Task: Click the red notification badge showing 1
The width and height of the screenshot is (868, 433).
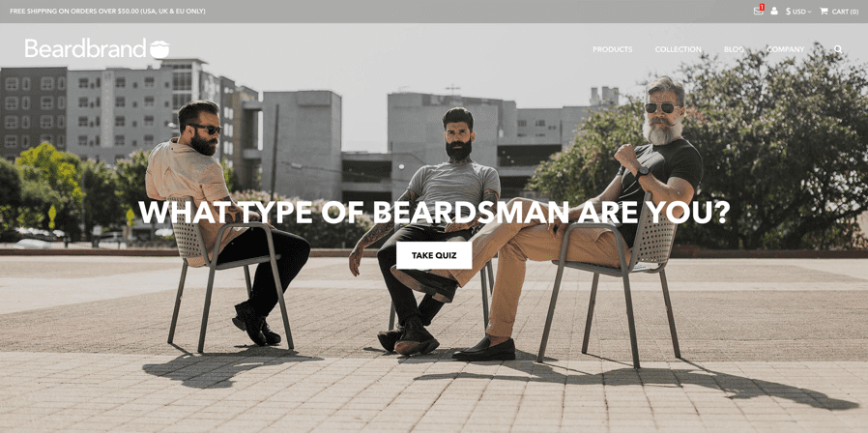Action: tap(762, 7)
